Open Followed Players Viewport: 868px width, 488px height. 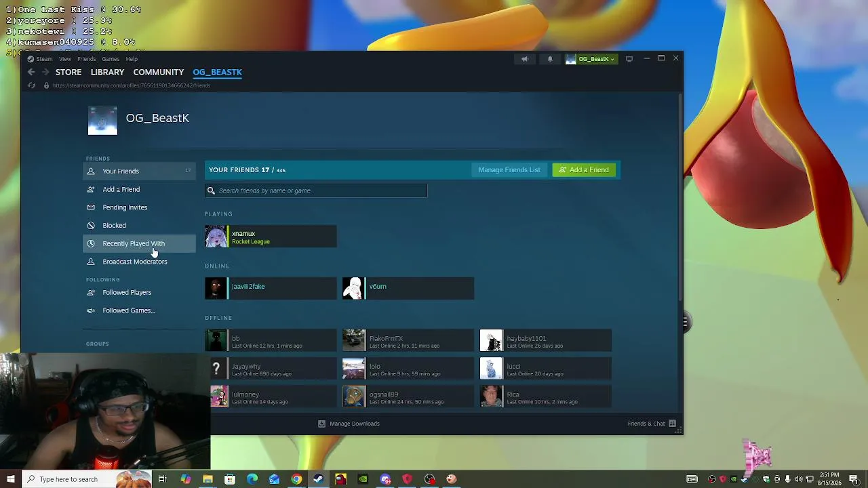point(140,292)
